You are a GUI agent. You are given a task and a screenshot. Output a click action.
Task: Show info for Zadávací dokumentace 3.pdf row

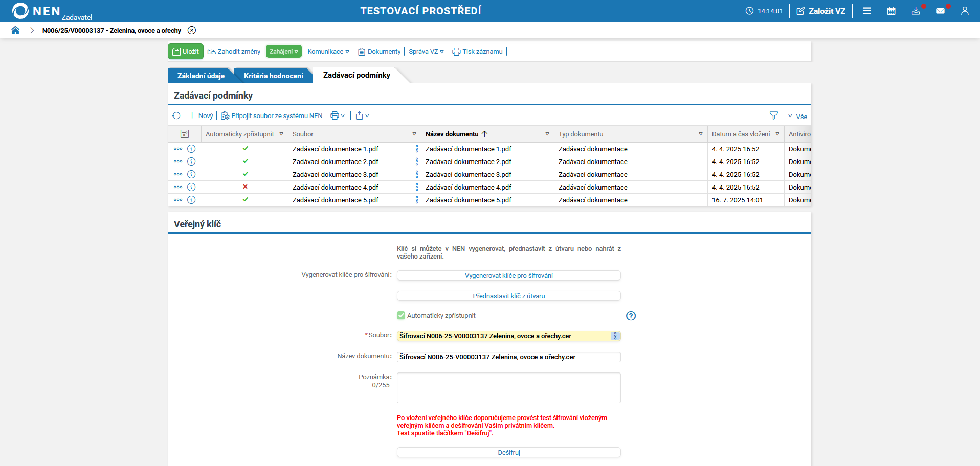tap(191, 174)
